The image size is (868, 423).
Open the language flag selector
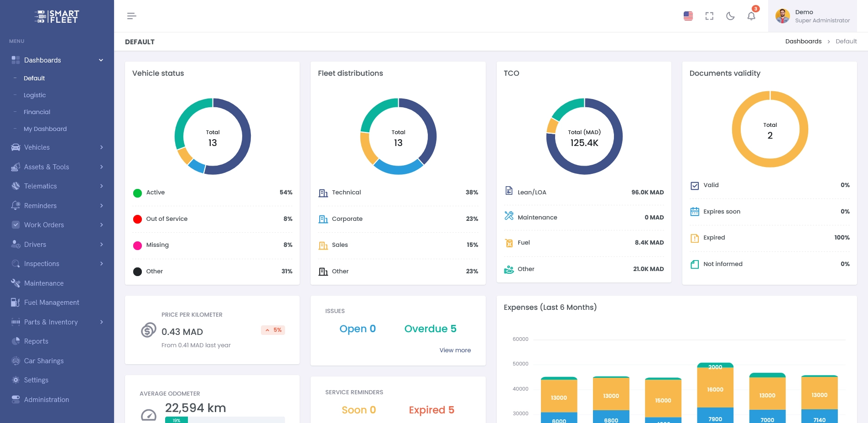tap(688, 16)
